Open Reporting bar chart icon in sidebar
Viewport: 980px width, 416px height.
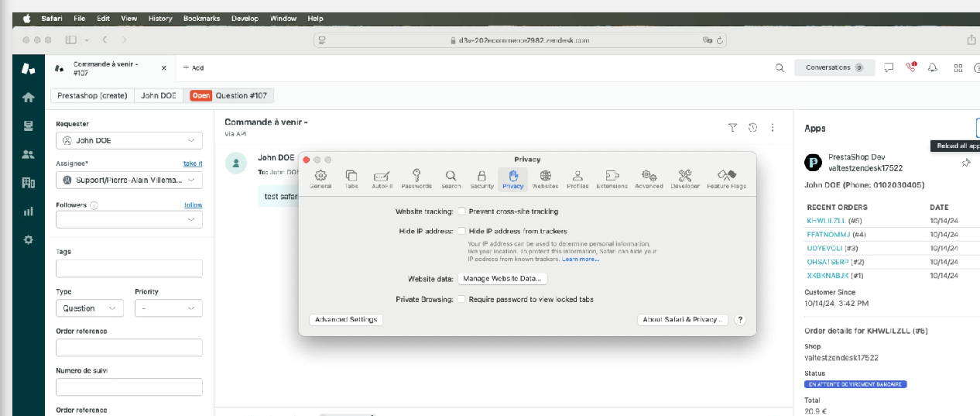(x=29, y=211)
